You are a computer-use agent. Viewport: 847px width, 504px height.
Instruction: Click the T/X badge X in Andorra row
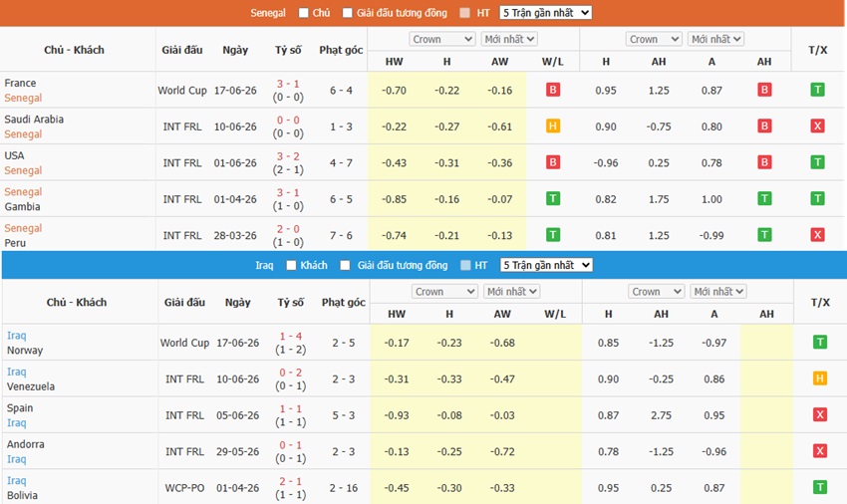click(x=820, y=450)
